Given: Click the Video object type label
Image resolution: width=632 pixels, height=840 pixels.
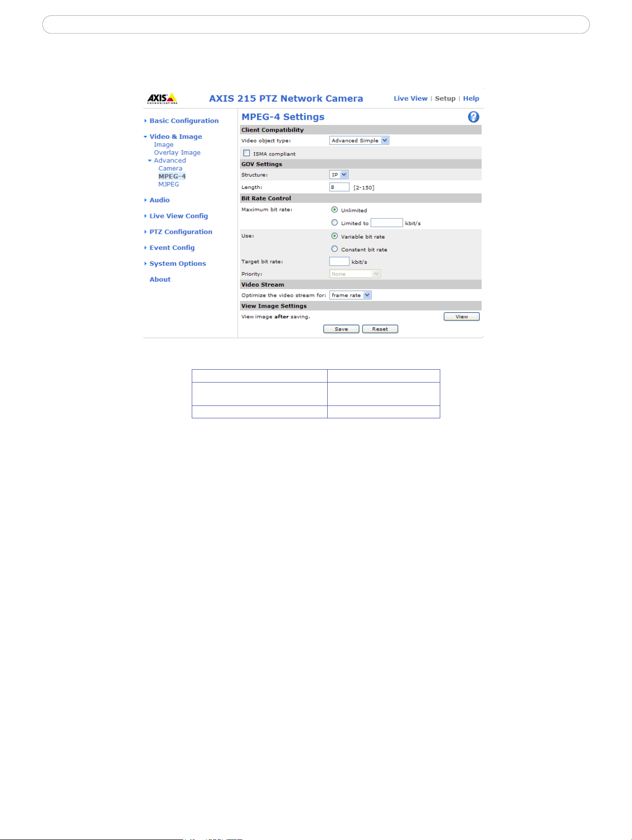Looking at the screenshot, I should [x=266, y=141].
